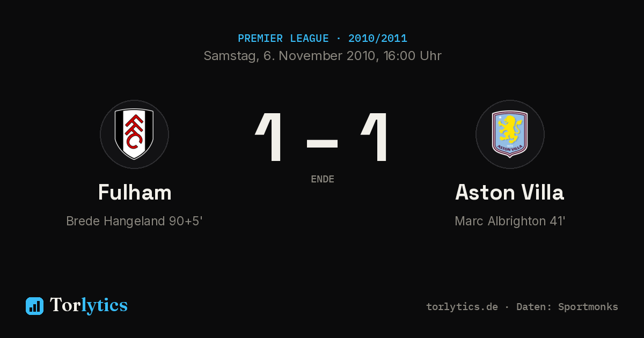Screen dimensions: 644x338
Task: Select the Aston Villa team name
Action: 510,192
